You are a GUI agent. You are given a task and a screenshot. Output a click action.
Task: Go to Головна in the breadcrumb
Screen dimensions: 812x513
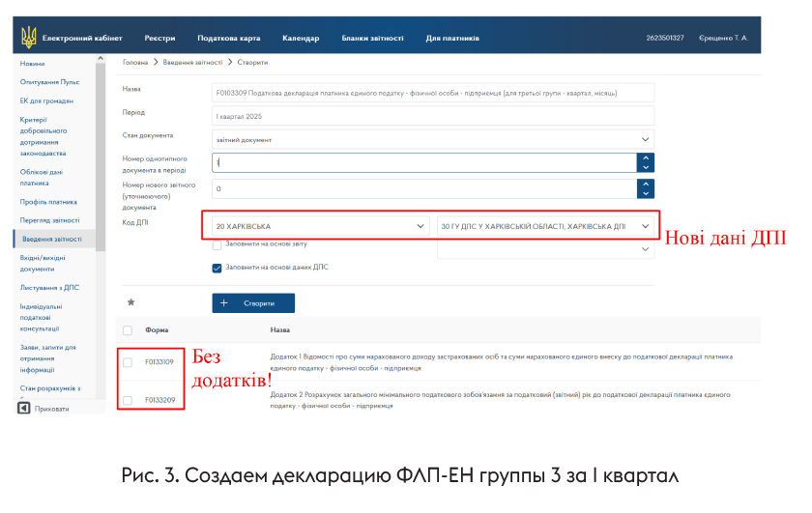[x=135, y=62]
